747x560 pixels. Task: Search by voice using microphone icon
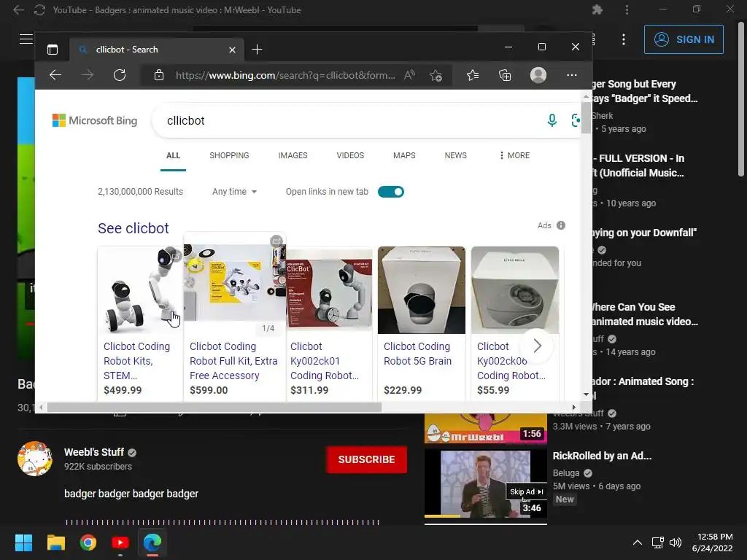point(551,120)
